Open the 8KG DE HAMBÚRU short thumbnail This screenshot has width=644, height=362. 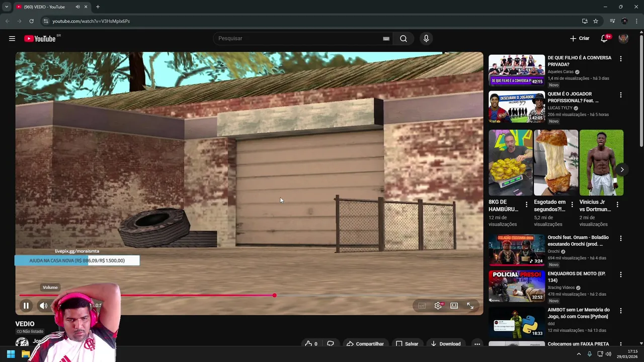(510, 162)
